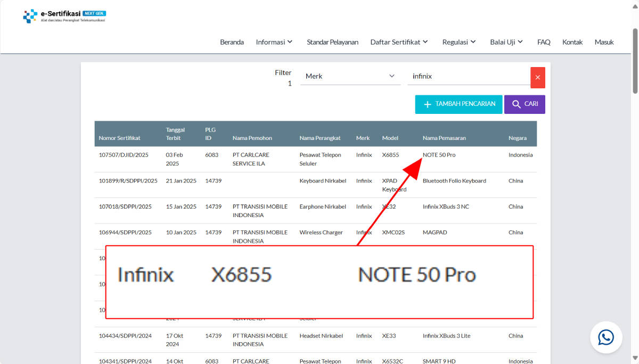Select certificate 107507/DJID/2025
639x364 pixels.
click(124, 155)
